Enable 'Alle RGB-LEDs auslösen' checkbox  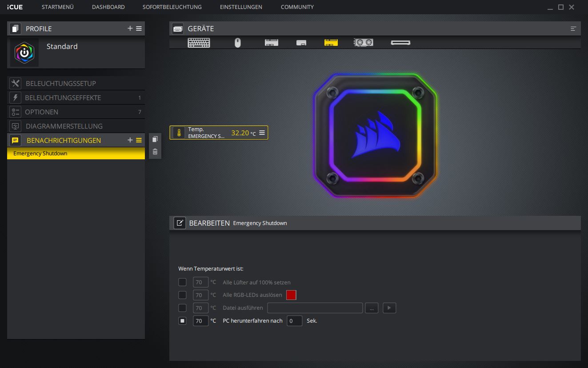point(182,295)
